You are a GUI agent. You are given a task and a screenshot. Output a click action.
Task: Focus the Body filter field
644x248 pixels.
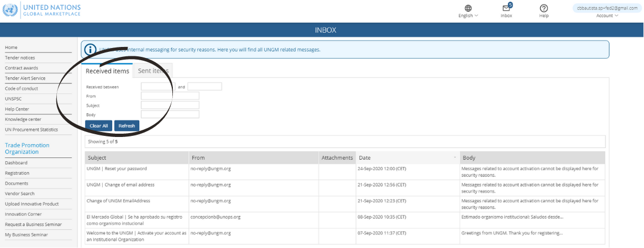coord(170,114)
